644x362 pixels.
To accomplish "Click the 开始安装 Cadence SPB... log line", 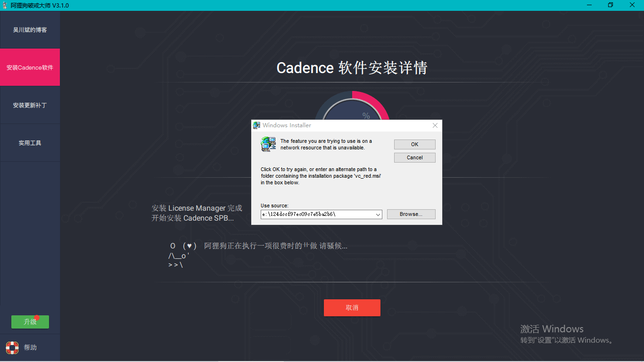I will (x=193, y=218).
